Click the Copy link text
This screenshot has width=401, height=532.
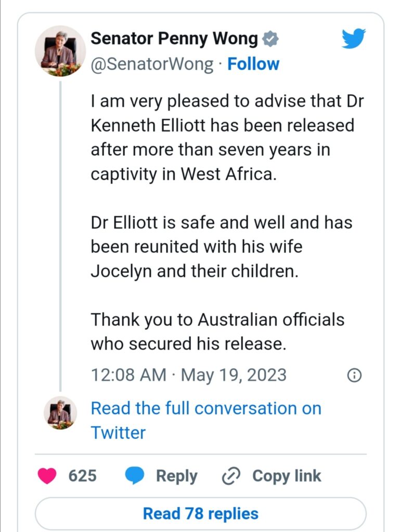point(287,476)
